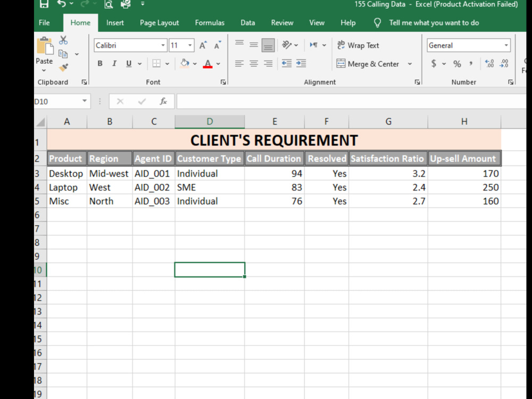The height and width of the screenshot is (399, 532).
Task: Center text horizontally
Action: click(253, 63)
